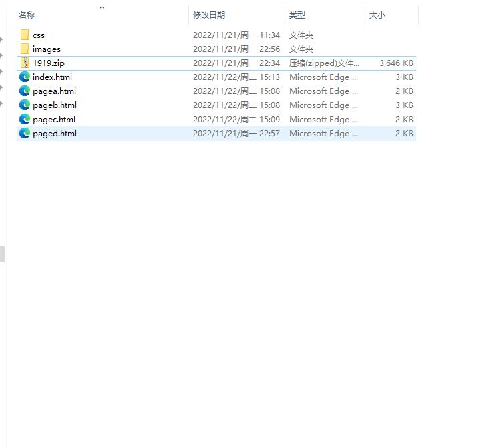Toggle the sort arrow above 名称 column
Screen dimensions: 489x448
pos(102,8)
